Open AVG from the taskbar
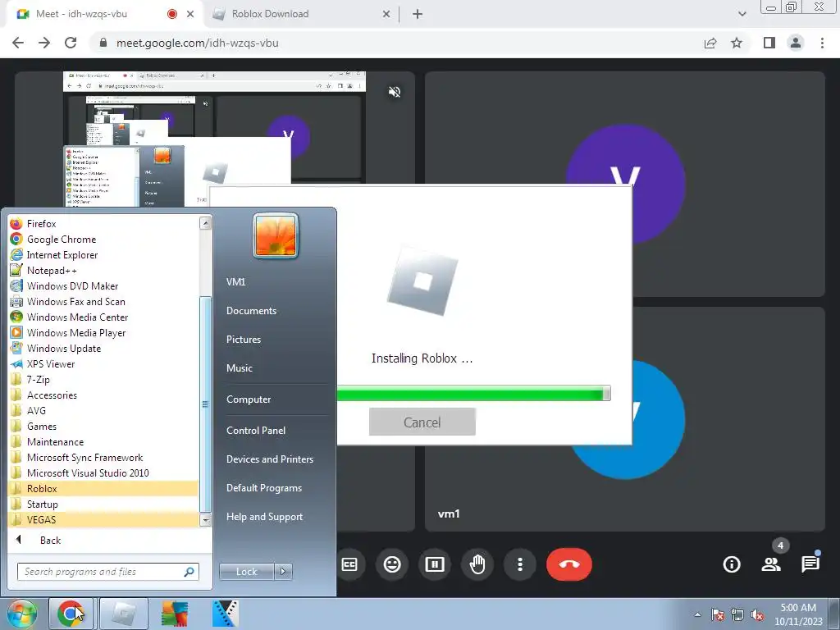 176,614
